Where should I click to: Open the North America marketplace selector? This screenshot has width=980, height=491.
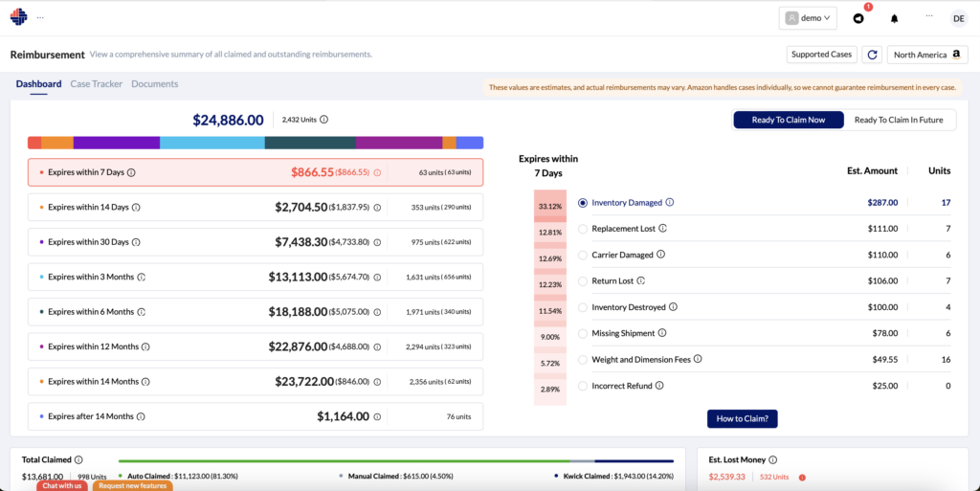coord(927,55)
